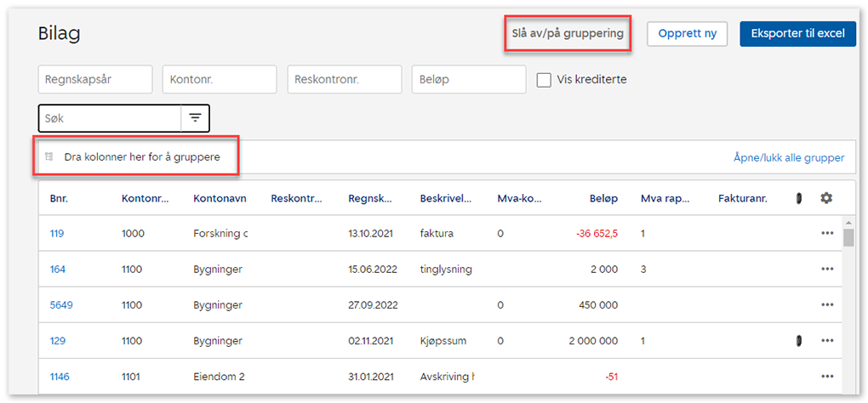868x403 pixels.
Task: Sort by Beløp column header
Action: point(602,198)
